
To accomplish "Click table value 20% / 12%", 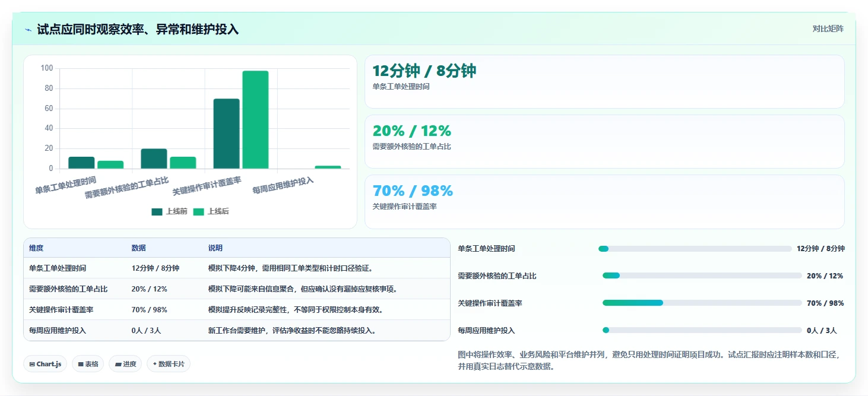I will [x=150, y=289].
